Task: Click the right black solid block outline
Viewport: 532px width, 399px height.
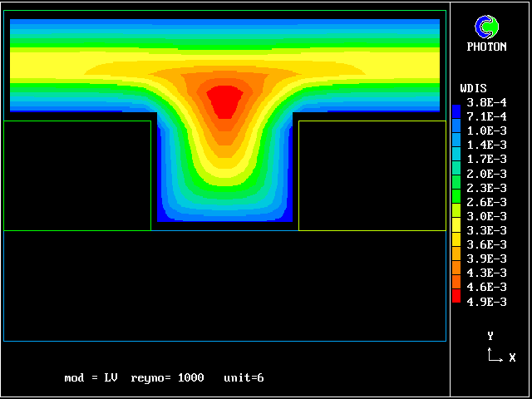Action: pyautogui.click(x=372, y=175)
